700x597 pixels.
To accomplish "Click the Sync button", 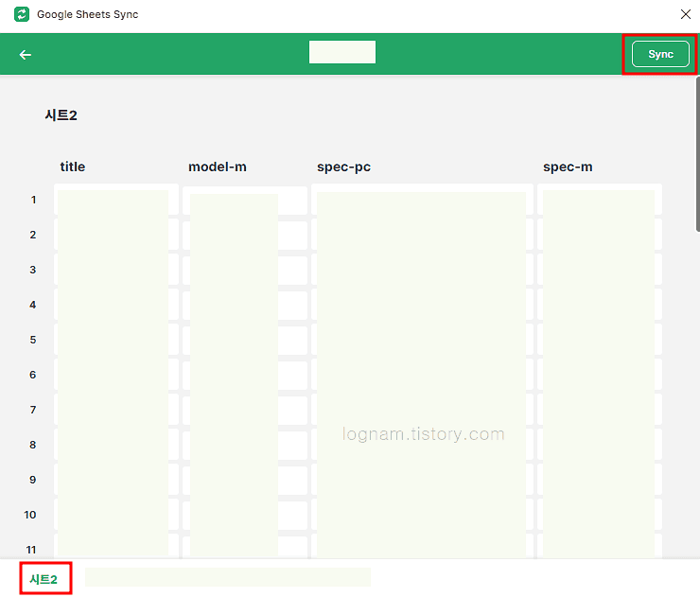I will pyautogui.click(x=660, y=54).
